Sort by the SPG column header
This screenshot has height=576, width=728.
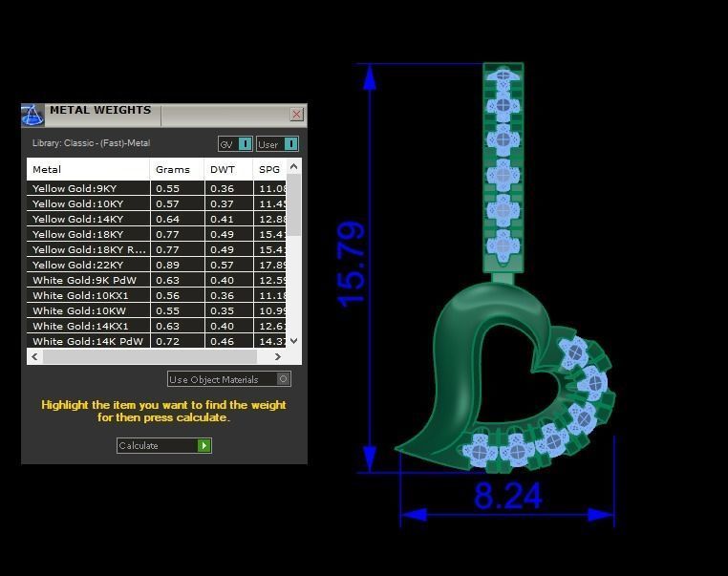tap(269, 169)
